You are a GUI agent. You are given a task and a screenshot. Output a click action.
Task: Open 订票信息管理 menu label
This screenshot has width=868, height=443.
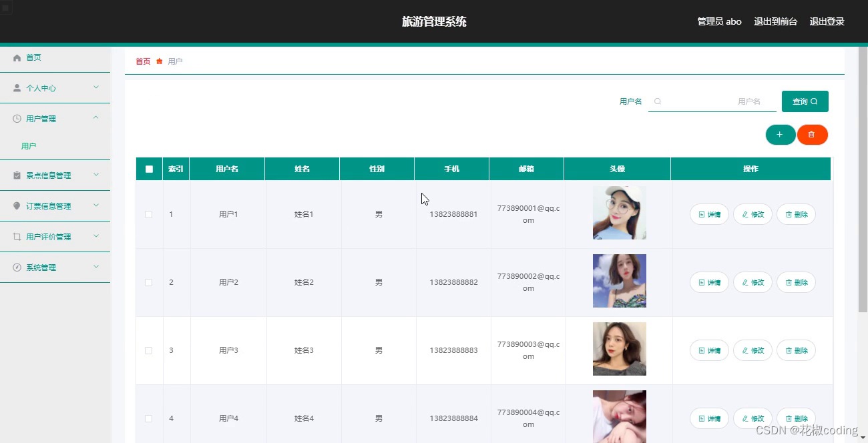pos(48,206)
